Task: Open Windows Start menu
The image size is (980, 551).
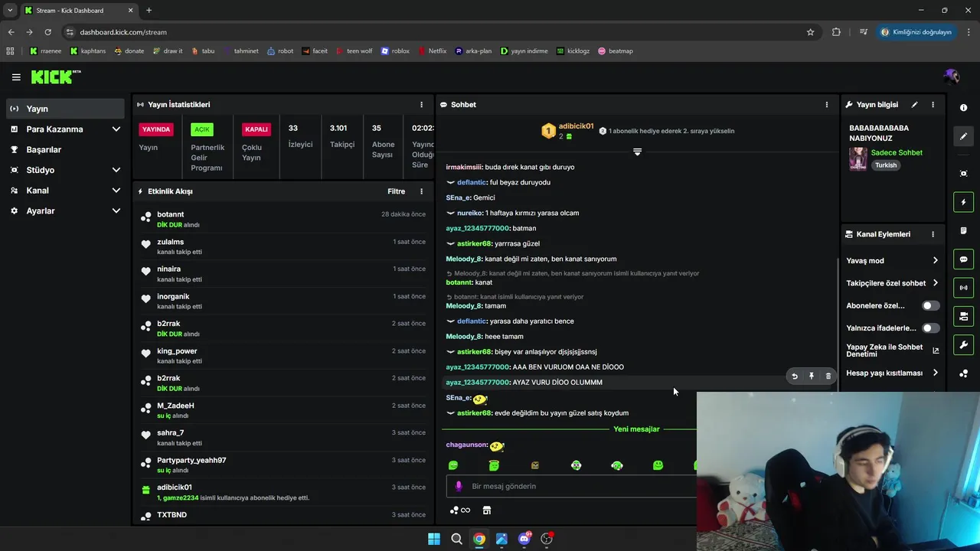Action: (x=434, y=539)
